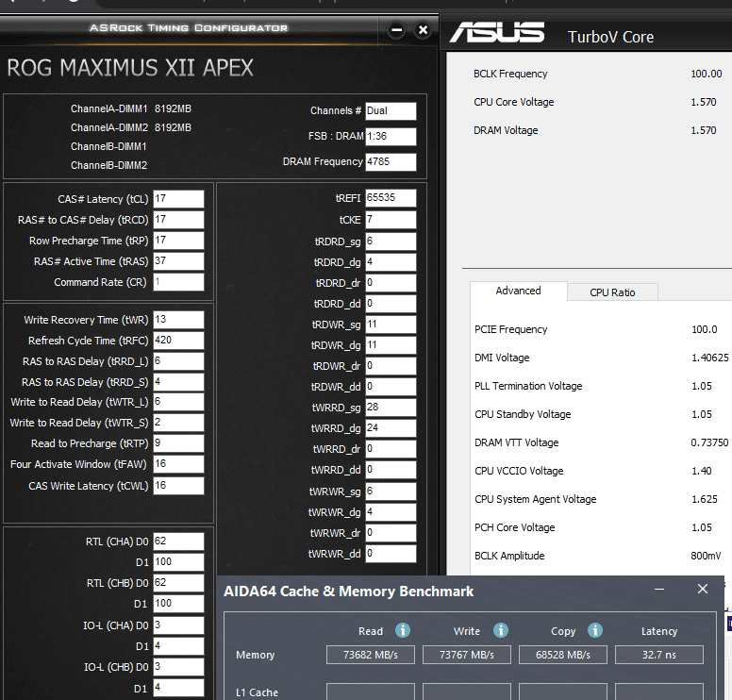Click the RAS# Active Time (tRAS) field
The height and width of the screenshot is (700, 732).
pos(179,261)
